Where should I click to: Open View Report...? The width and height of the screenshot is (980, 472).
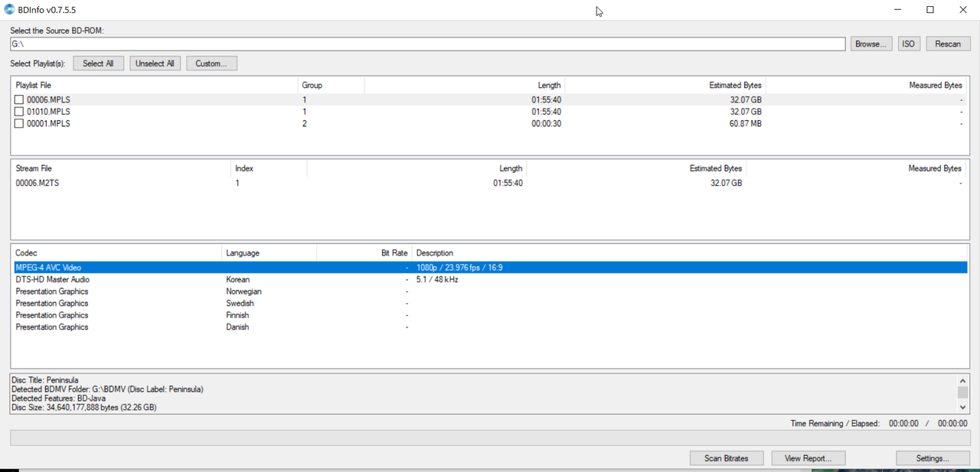pos(808,458)
